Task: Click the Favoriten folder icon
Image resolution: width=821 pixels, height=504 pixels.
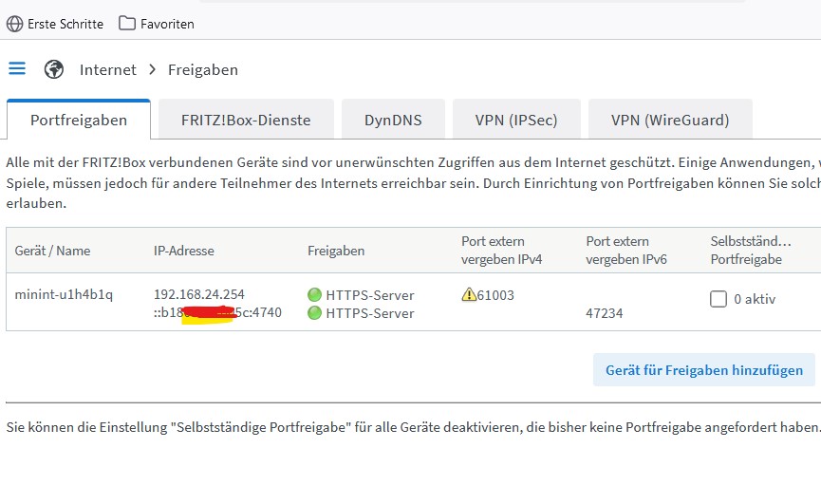Action: [x=127, y=23]
